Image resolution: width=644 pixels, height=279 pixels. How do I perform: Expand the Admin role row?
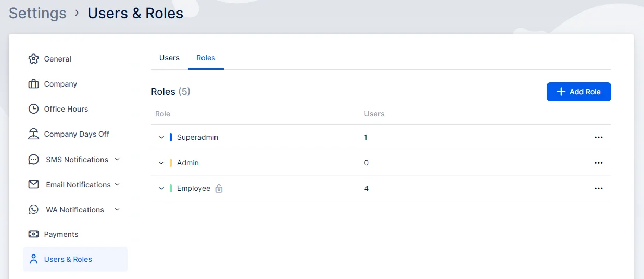161,163
